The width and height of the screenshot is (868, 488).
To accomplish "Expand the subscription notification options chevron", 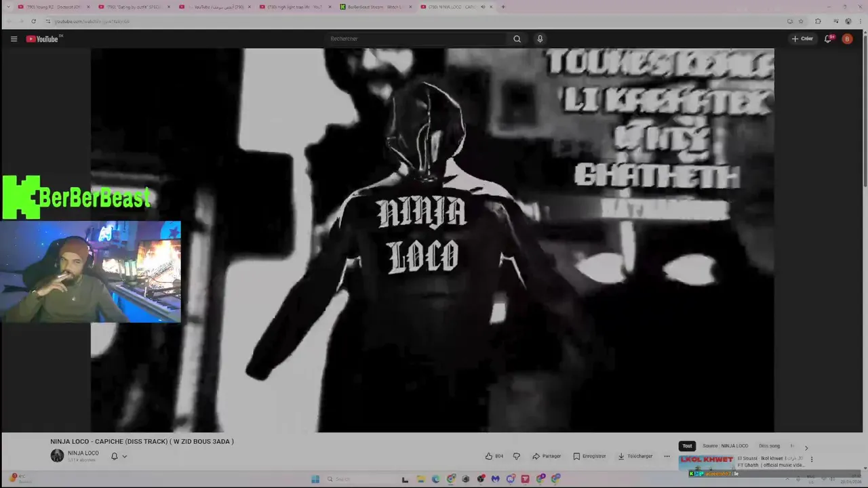I will pos(124,456).
